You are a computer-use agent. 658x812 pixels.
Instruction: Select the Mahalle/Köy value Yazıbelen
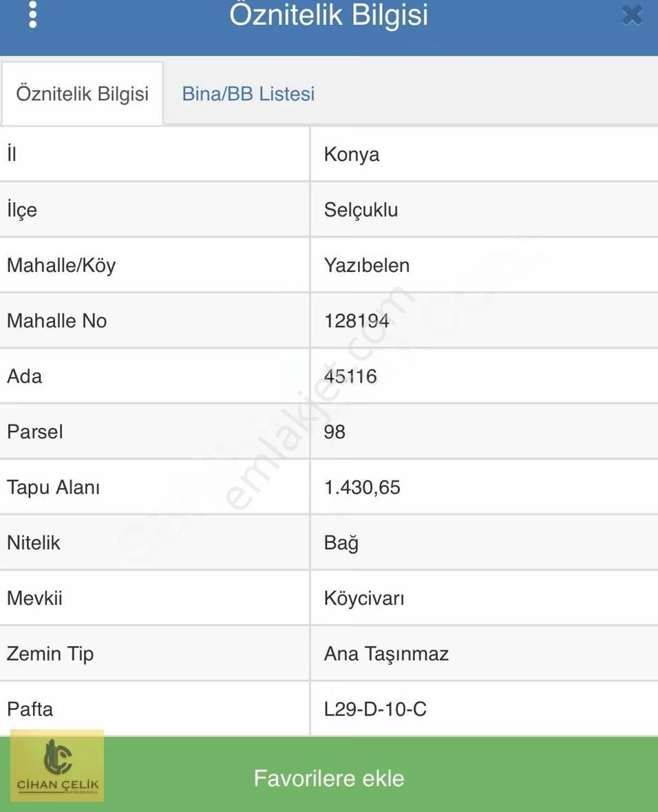pyautogui.click(x=367, y=265)
